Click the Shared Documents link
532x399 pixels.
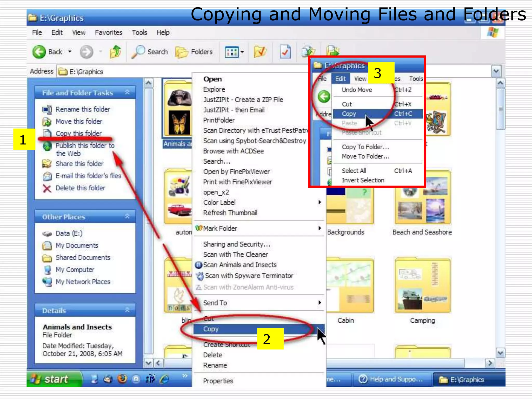point(83,258)
